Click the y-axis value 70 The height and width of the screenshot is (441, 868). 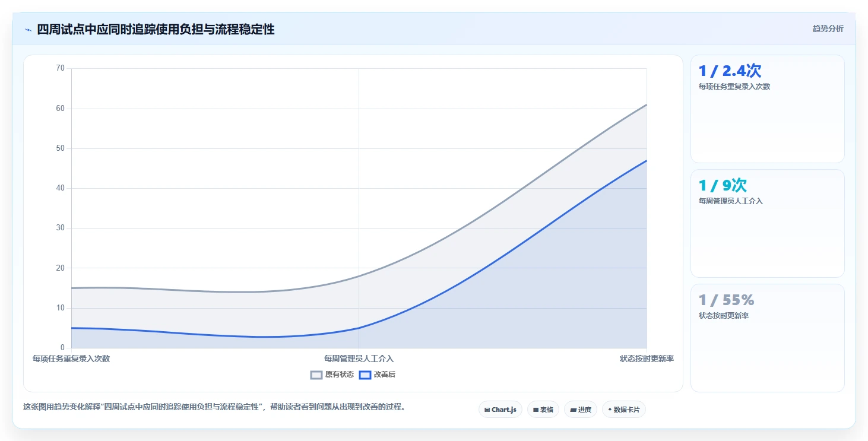[60, 68]
